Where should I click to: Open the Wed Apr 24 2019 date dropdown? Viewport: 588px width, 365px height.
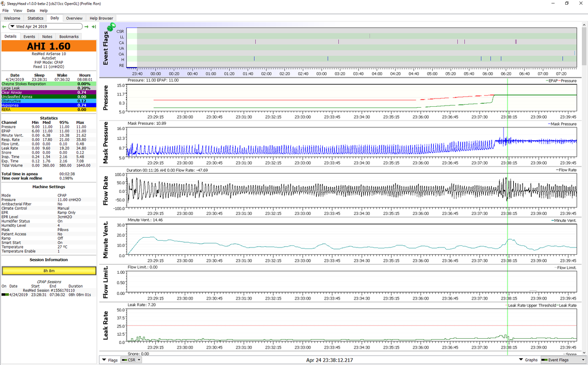(x=45, y=27)
